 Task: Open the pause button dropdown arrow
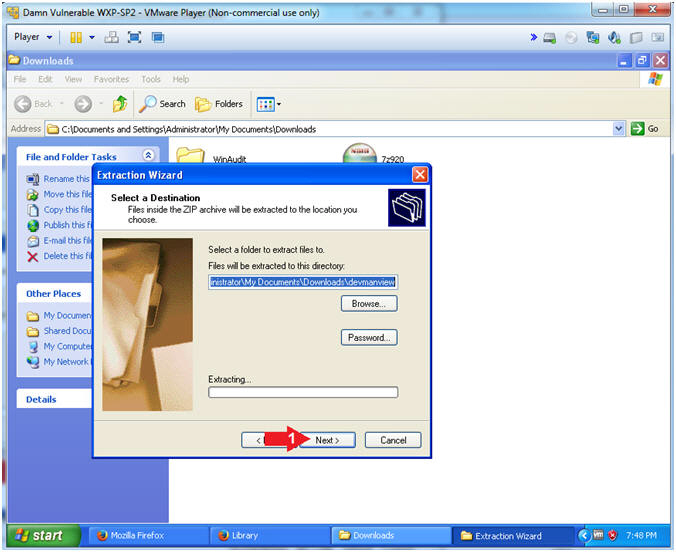[92, 38]
